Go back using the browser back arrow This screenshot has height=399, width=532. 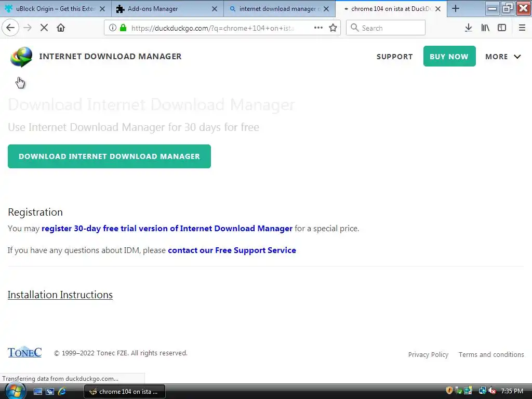(10, 28)
